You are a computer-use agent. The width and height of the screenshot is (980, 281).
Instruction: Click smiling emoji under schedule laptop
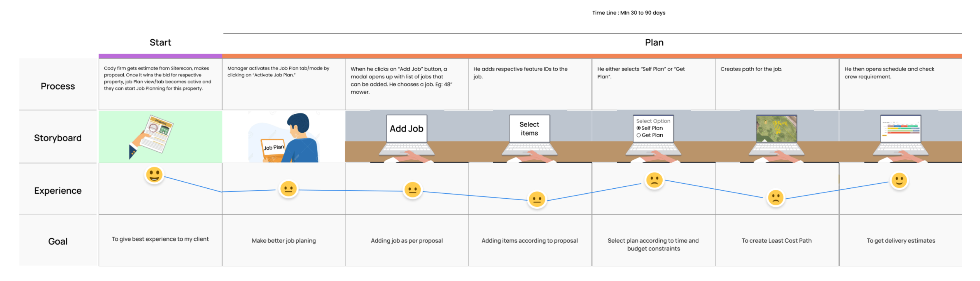(899, 180)
